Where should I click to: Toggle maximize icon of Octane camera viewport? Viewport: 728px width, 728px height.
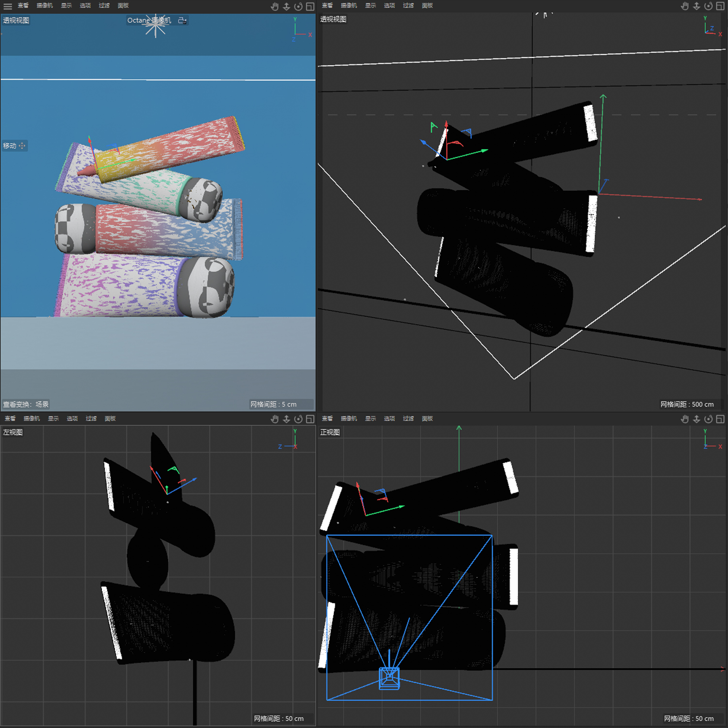[310, 6]
